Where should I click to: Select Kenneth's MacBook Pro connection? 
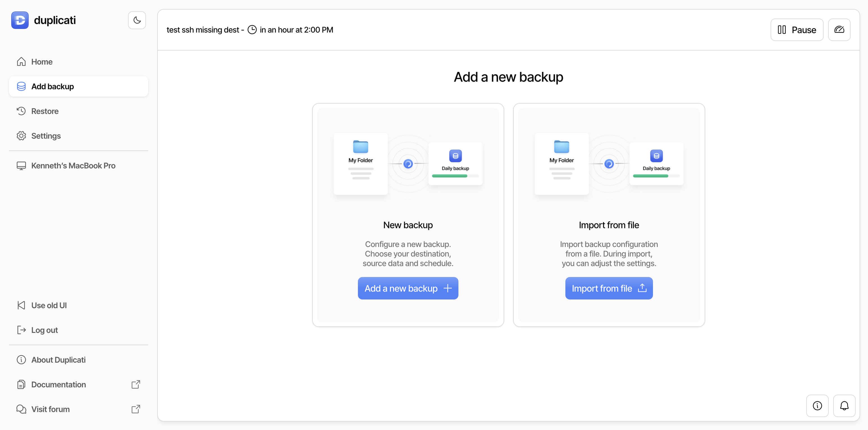tap(73, 166)
